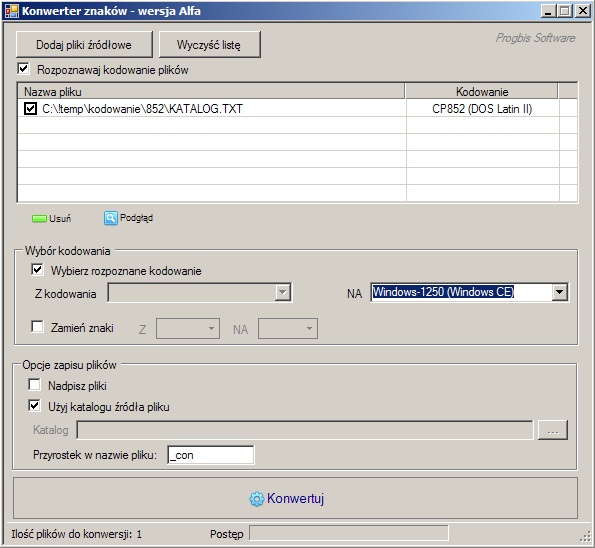Image resolution: width=595 pixels, height=548 pixels.
Task: Click the gear icon next to Konwertuj
Action: coord(257,499)
